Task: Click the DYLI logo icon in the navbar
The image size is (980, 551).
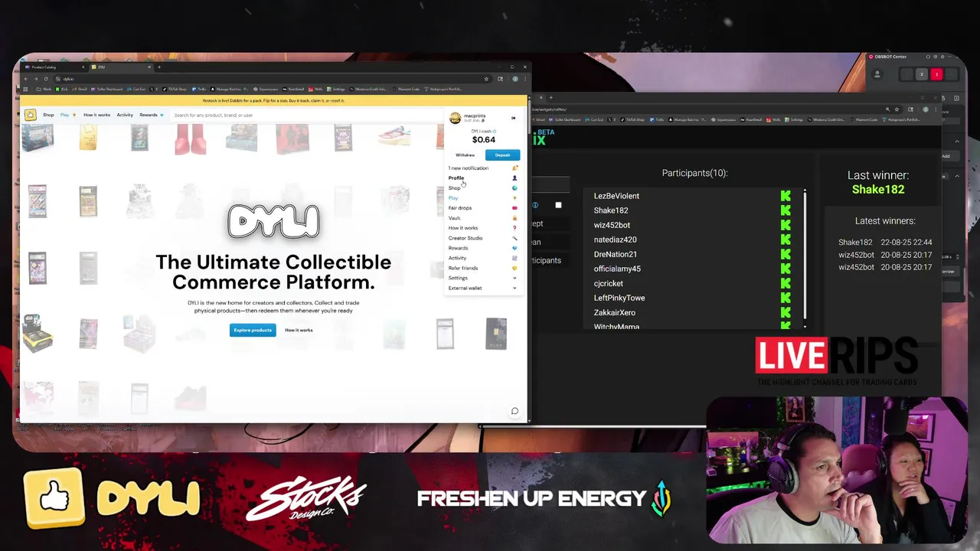Action: coord(30,115)
